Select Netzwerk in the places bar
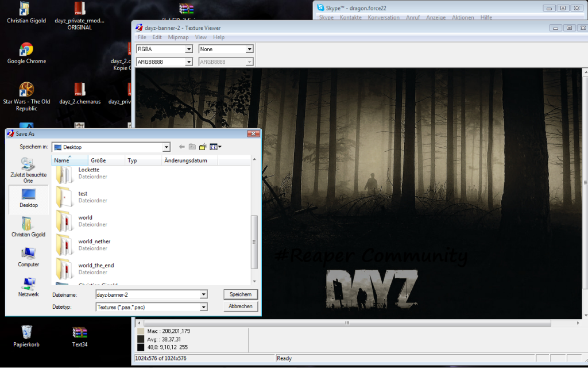This screenshot has width=588, height=368. click(29, 287)
